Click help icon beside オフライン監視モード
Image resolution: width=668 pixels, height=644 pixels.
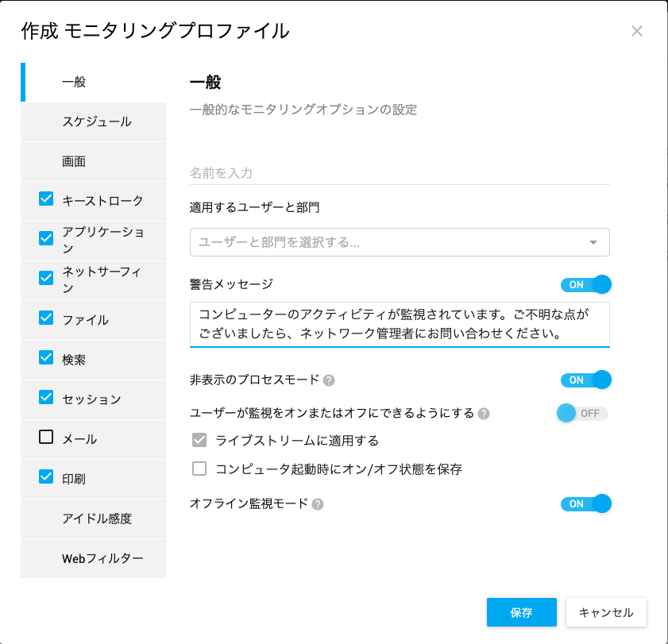pos(318,504)
